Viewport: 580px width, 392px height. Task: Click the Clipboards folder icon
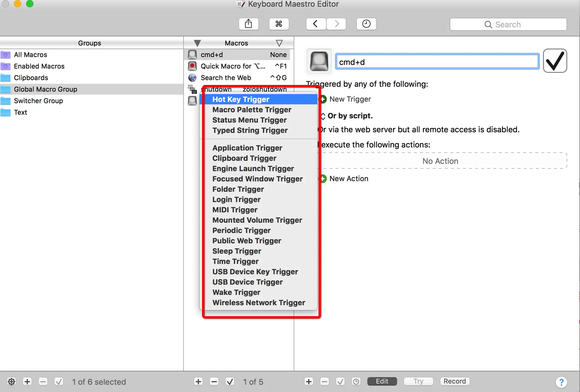click(5, 78)
